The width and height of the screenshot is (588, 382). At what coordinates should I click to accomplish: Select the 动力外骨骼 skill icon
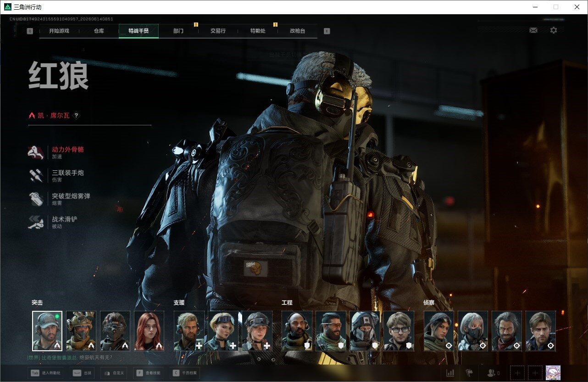[x=36, y=152]
